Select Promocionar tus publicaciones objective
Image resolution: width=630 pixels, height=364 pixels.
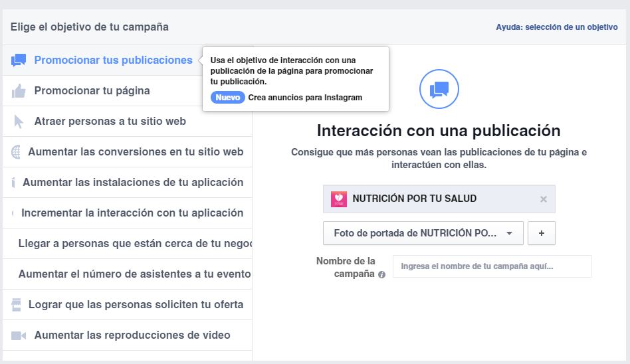pyautogui.click(x=128, y=60)
